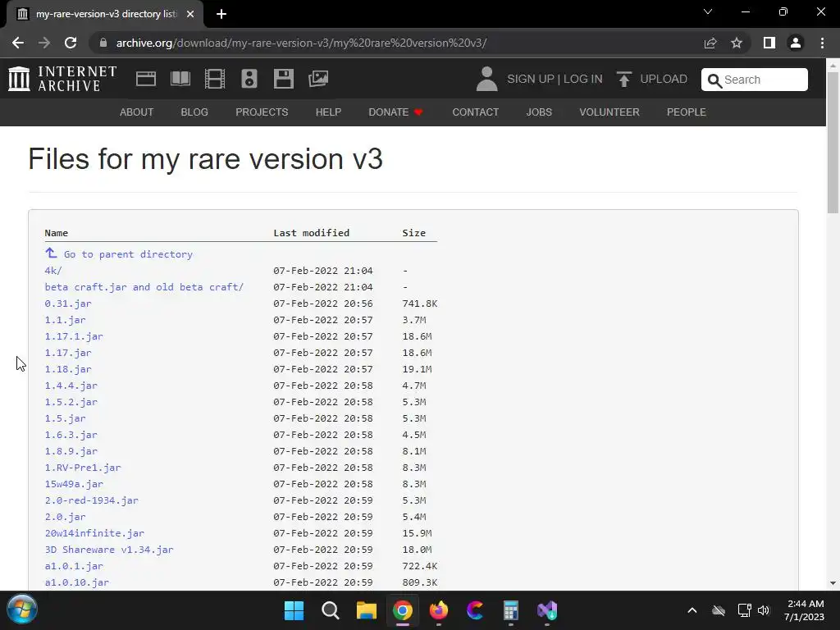This screenshot has height=630, width=840.
Task: Open the Web (Wayback) media icon
Action: (x=146, y=79)
